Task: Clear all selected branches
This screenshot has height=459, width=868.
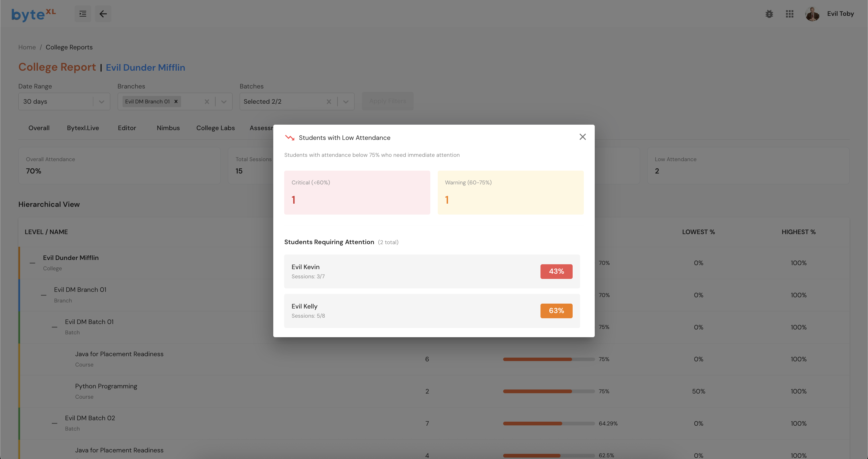Action: pyautogui.click(x=207, y=101)
